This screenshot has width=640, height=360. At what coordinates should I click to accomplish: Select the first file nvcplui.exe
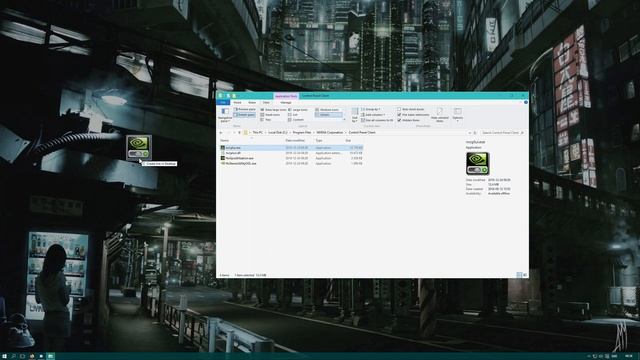click(291, 148)
